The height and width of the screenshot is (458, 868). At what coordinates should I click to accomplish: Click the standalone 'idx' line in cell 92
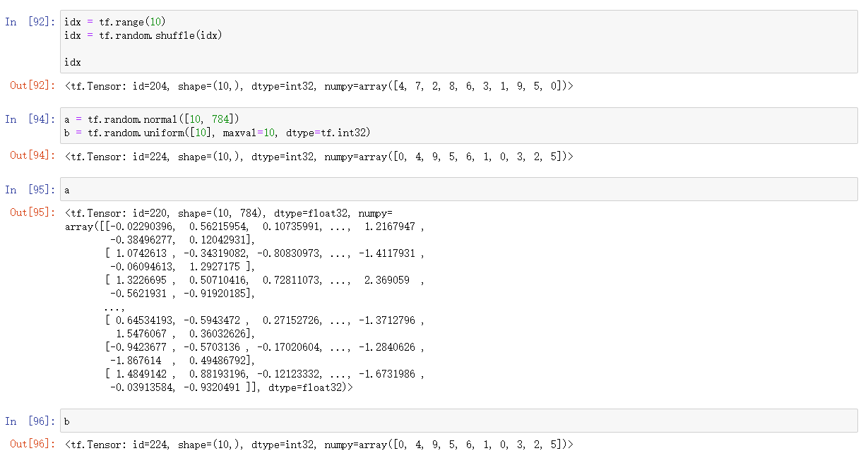point(73,62)
